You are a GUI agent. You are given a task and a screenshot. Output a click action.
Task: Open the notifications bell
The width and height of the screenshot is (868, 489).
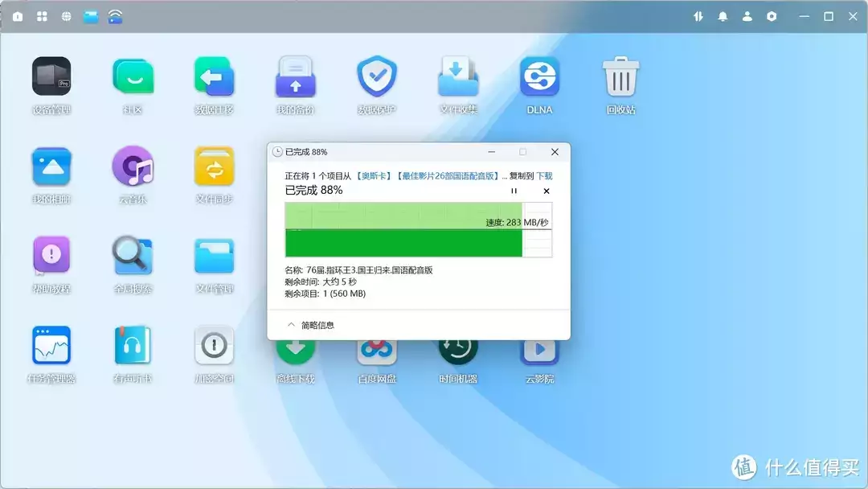(723, 17)
